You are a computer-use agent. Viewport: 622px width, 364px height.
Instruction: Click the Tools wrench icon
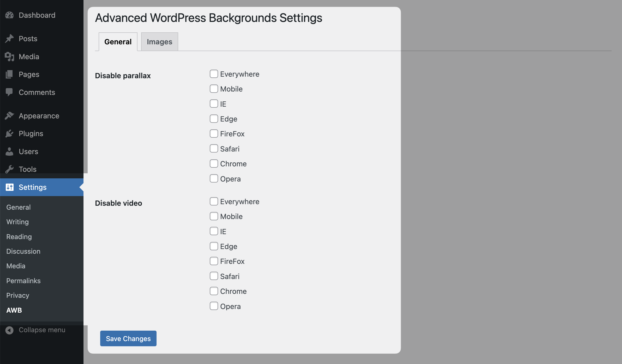pyautogui.click(x=9, y=169)
